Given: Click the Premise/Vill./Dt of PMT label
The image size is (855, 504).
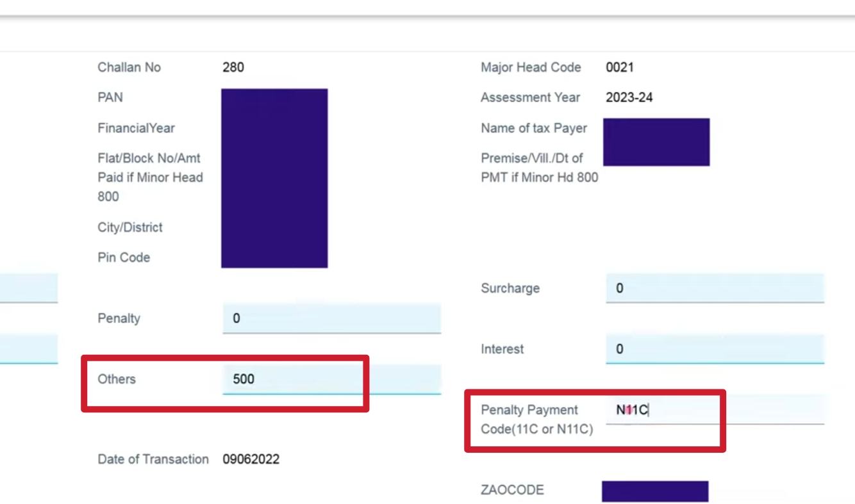Looking at the screenshot, I should point(539,168).
